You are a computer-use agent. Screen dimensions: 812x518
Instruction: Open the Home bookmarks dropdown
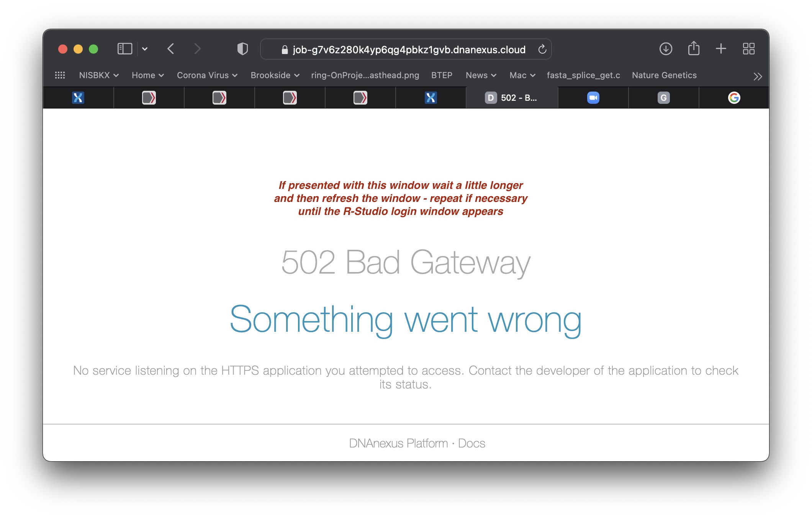[x=147, y=75]
